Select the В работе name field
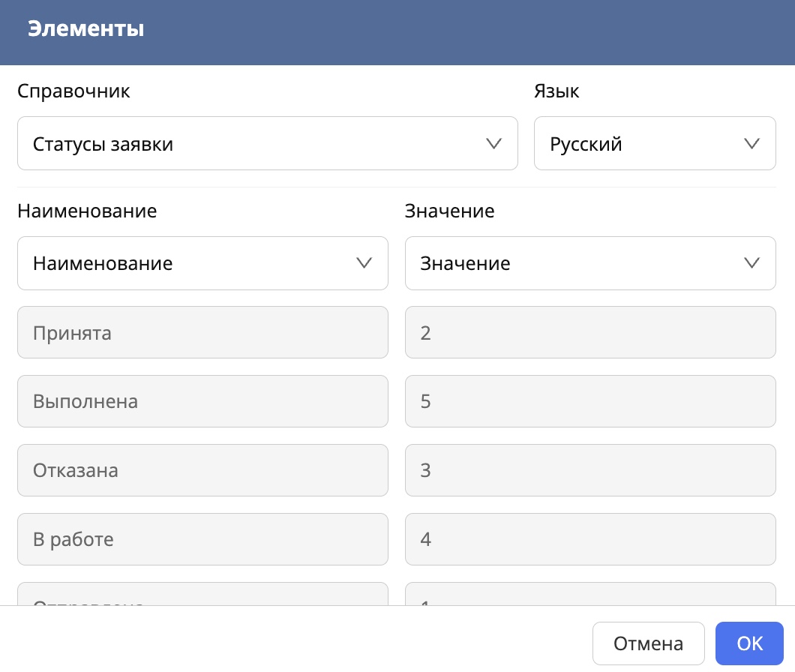This screenshot has height=672, width=795. coord(202,539)
